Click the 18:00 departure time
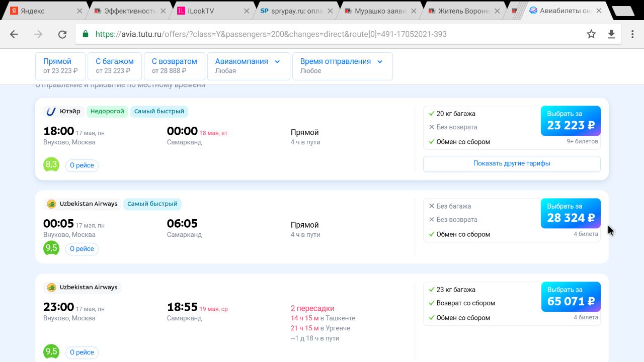 [x=59, y=131]
